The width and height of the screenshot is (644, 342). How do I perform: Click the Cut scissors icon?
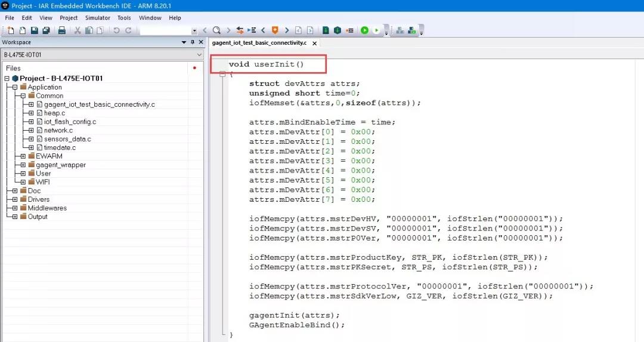pyautogui.click(x=77, y=30)
